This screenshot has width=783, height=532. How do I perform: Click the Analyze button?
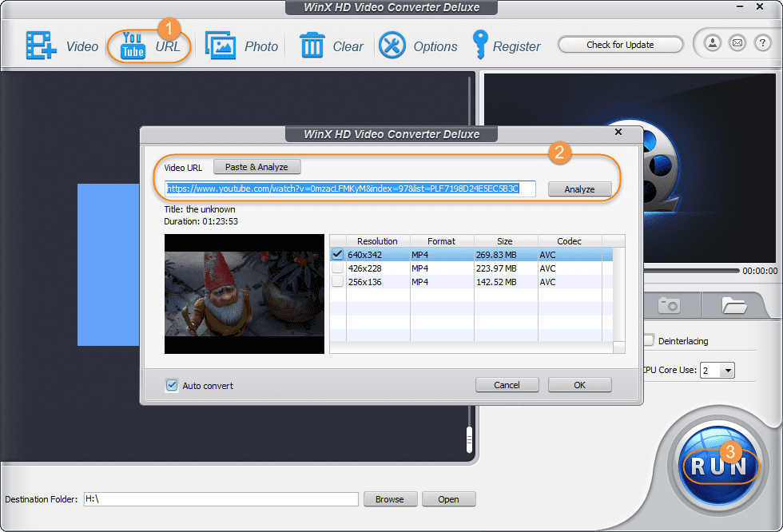(579, 189)
